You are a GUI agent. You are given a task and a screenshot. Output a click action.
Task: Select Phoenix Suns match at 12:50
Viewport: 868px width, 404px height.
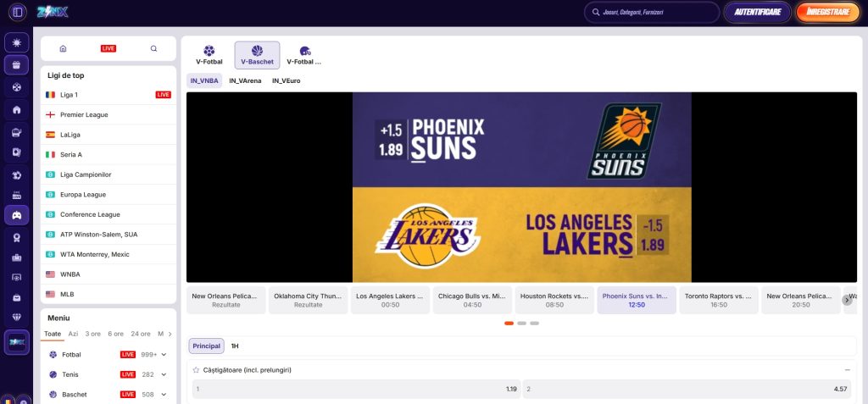[x=637, y=300]
